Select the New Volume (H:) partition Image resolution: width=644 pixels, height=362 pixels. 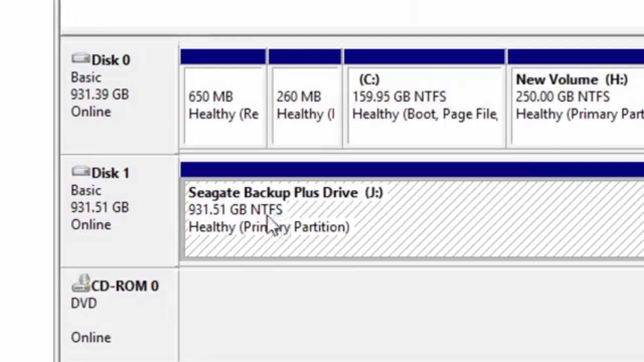577,106
